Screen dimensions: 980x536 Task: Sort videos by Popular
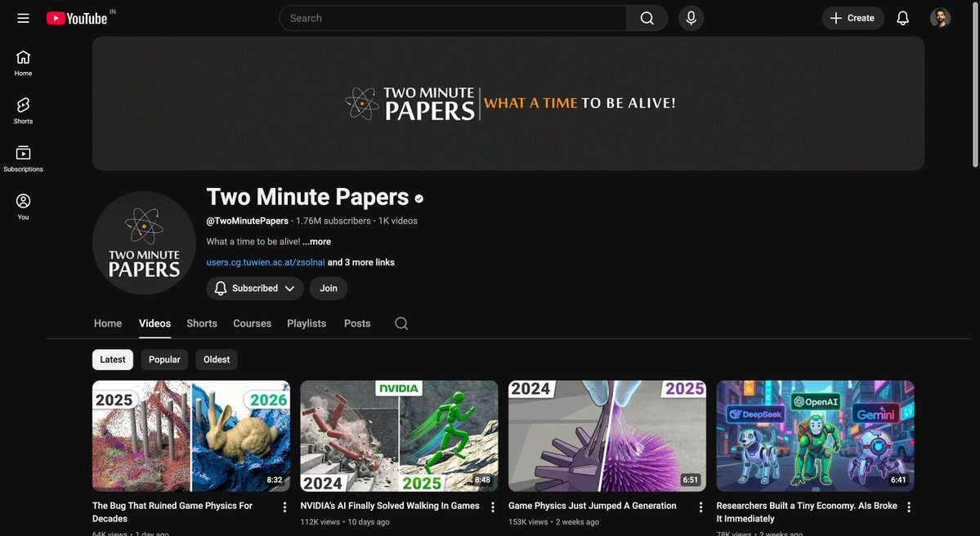coord(164,360)
